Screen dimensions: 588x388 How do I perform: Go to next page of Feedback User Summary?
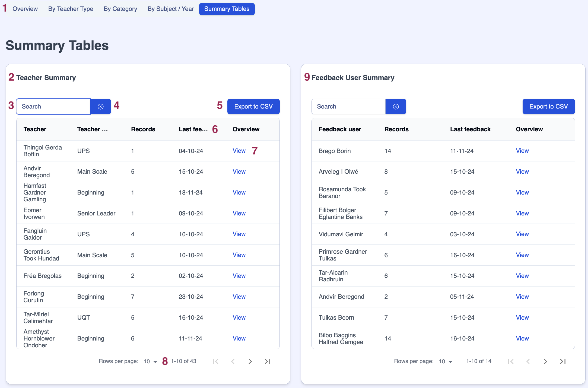click(545, 361)
